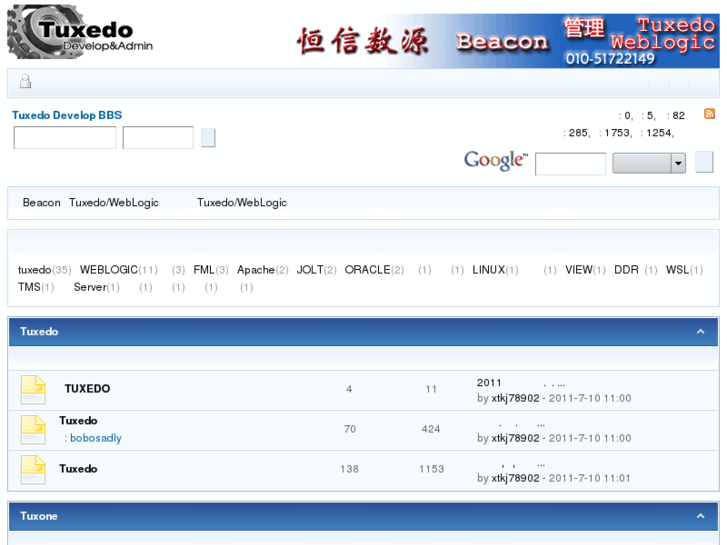Open the orange RSS feed icon
The height and width of the screenshot is (545, 727).
[709, 114]
